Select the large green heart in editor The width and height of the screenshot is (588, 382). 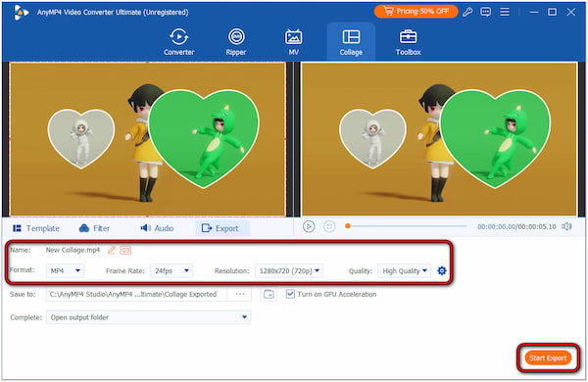point(204,139)
